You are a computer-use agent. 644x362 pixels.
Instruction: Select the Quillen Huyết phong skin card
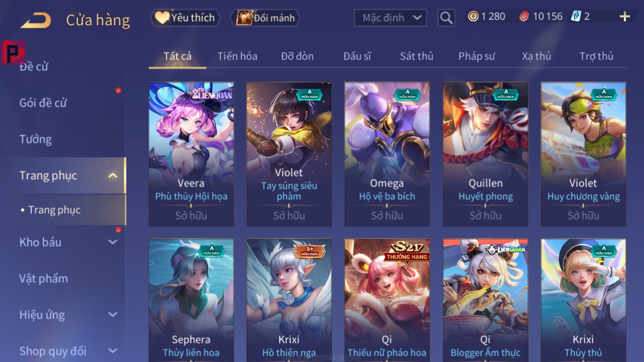(x=485, y=154)
